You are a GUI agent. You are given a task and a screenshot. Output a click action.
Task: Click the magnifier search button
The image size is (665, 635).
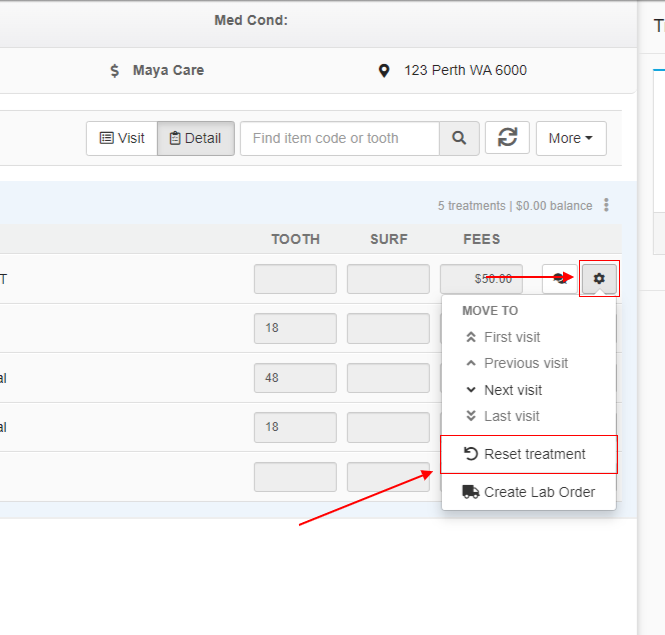pos(459,138)
